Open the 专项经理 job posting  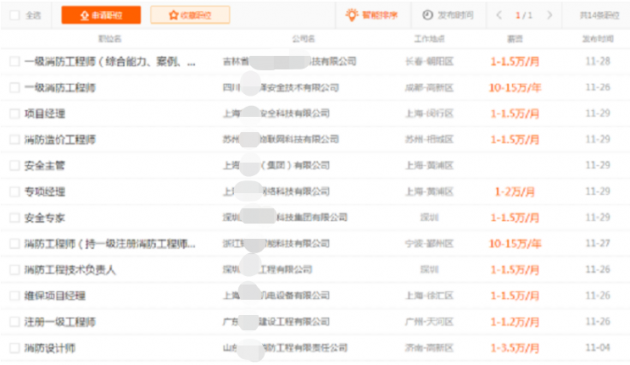pyautogui.click(x=45, y=192)
